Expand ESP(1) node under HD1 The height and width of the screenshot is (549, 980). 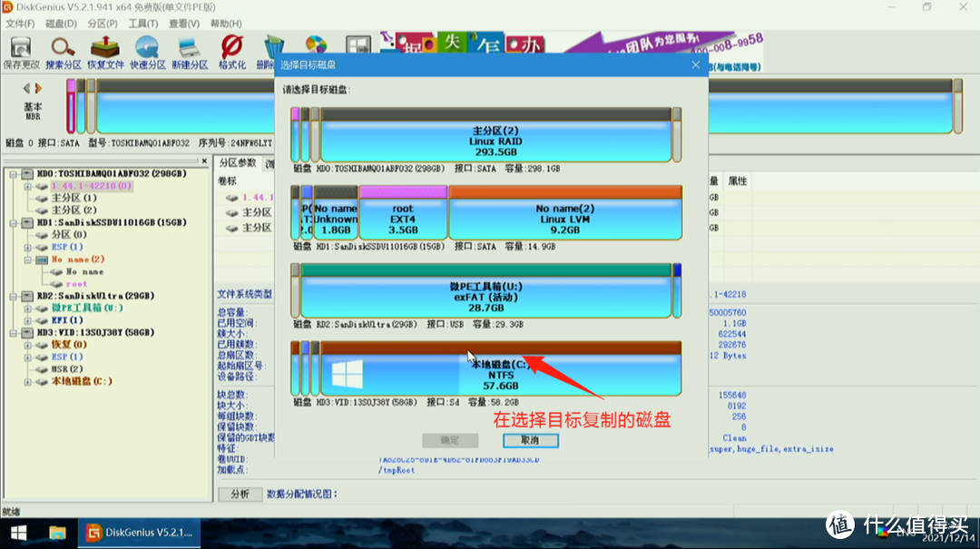pyautogui.click(x=27, y=247)
